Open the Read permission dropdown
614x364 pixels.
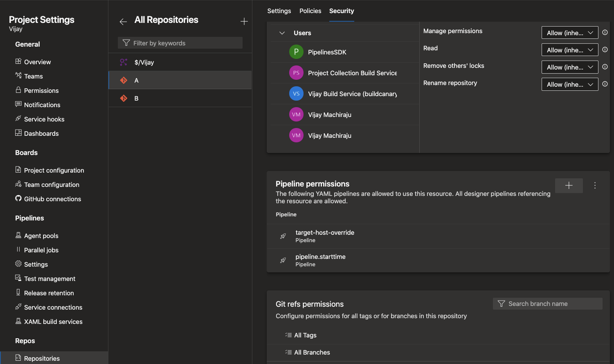(569, 49)
